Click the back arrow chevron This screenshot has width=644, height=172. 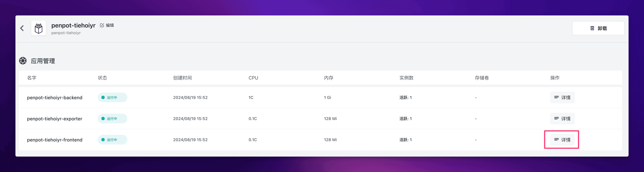(x=22, y=28)
